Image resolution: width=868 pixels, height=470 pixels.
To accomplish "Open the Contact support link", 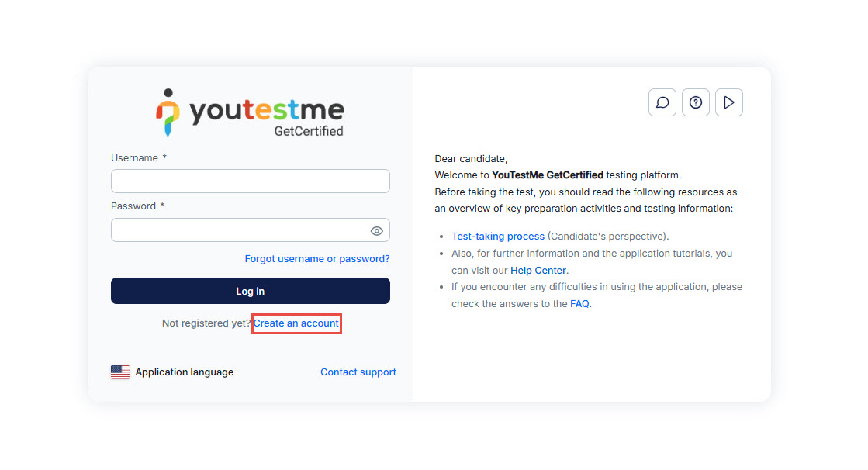I will (358, 372).
